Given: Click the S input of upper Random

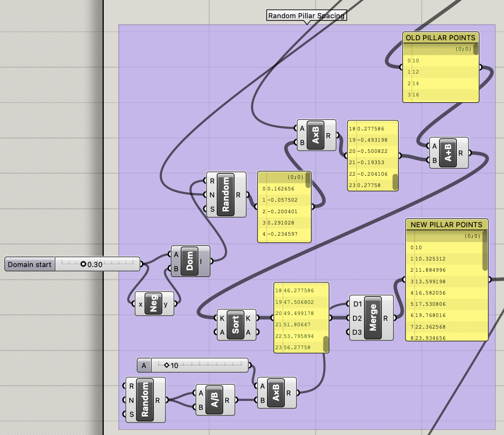Looking at the screenshot, I should click(212, 209).
